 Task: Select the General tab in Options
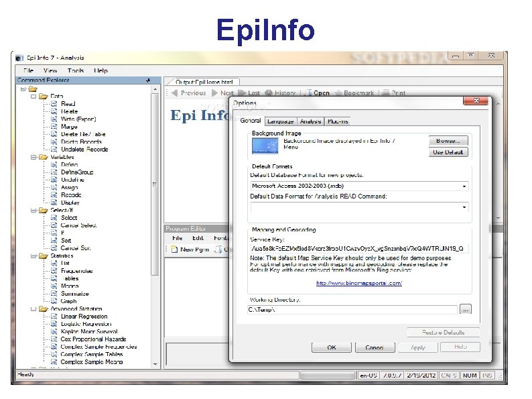click(x=251, y=121)
